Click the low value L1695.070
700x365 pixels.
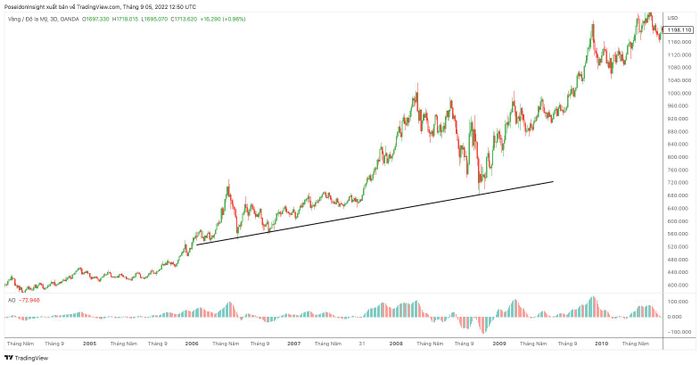[x=153, y=19]
